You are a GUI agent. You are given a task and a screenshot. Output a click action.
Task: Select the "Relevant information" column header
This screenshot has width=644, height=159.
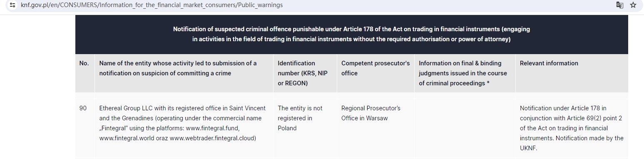tap(549, 63)
